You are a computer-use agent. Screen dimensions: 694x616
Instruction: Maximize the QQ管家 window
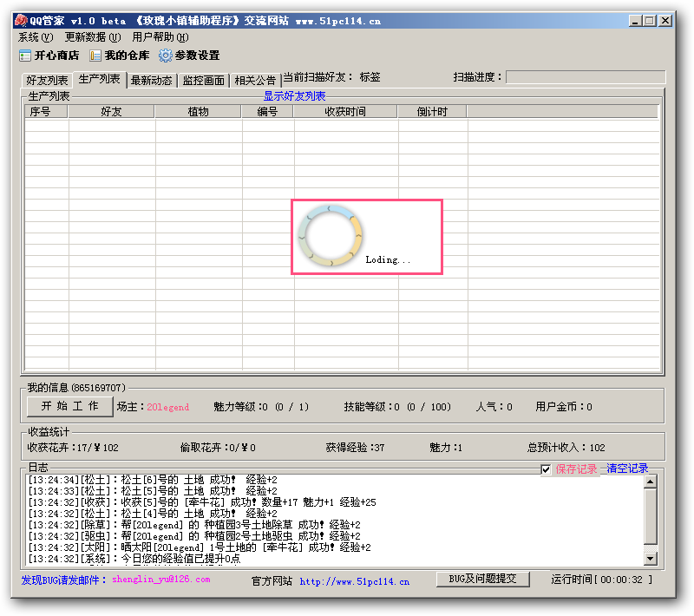tap(650, 21)
